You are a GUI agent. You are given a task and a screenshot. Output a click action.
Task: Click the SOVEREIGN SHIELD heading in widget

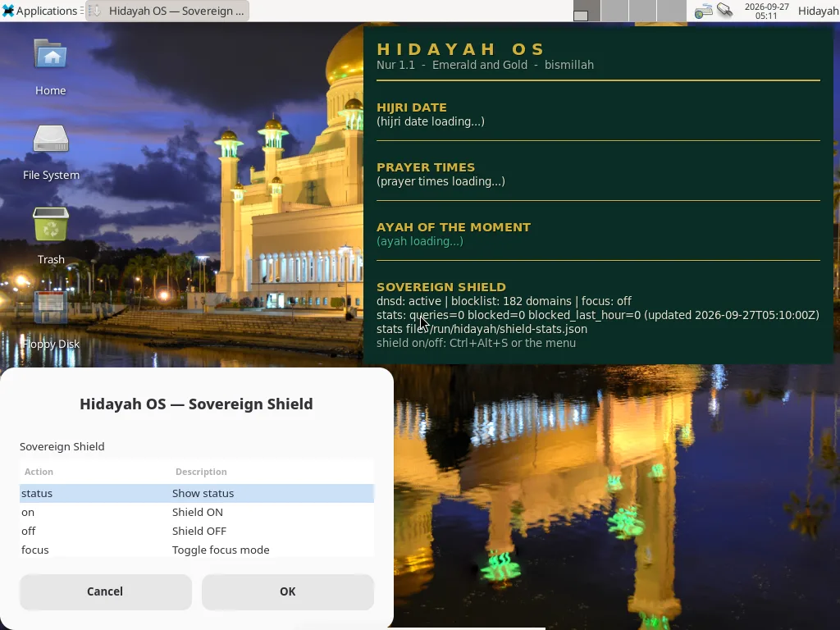(x=441, y=287)
